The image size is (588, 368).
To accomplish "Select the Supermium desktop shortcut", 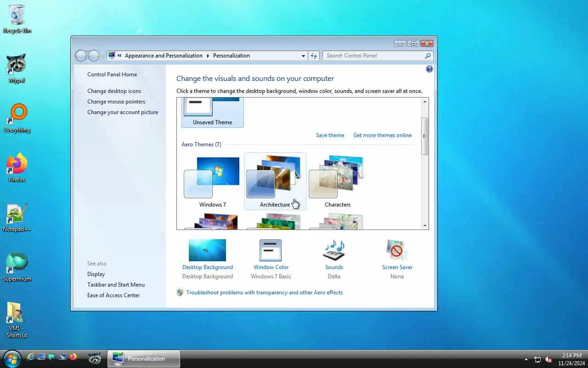I will click(17, 267).
